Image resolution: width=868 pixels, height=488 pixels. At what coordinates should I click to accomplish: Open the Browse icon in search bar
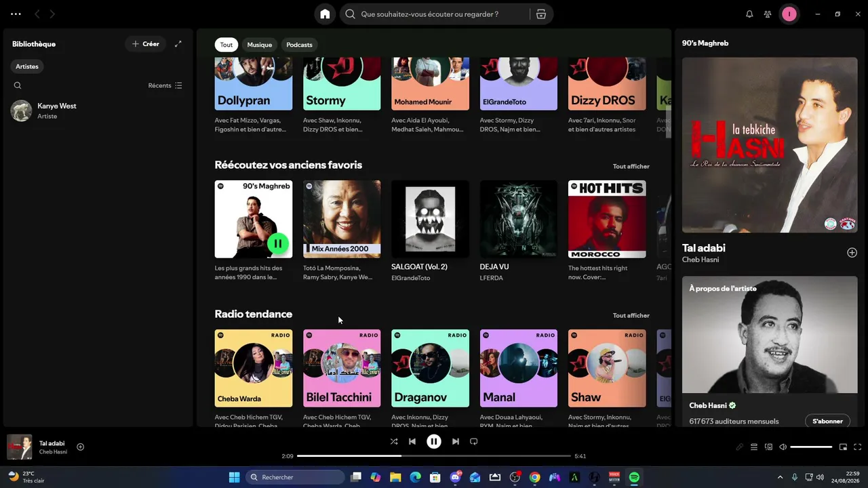[541, 14]
